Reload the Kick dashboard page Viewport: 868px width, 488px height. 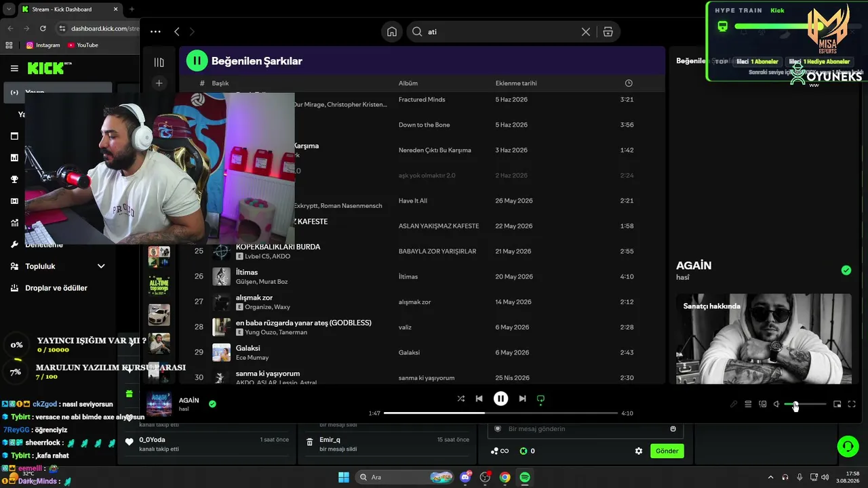43,28
